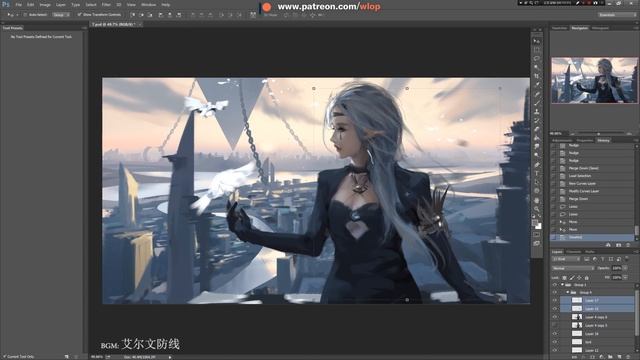Select the Clone Stamp tool
This screenshot has height=360, width=640.
click(537, 111)
